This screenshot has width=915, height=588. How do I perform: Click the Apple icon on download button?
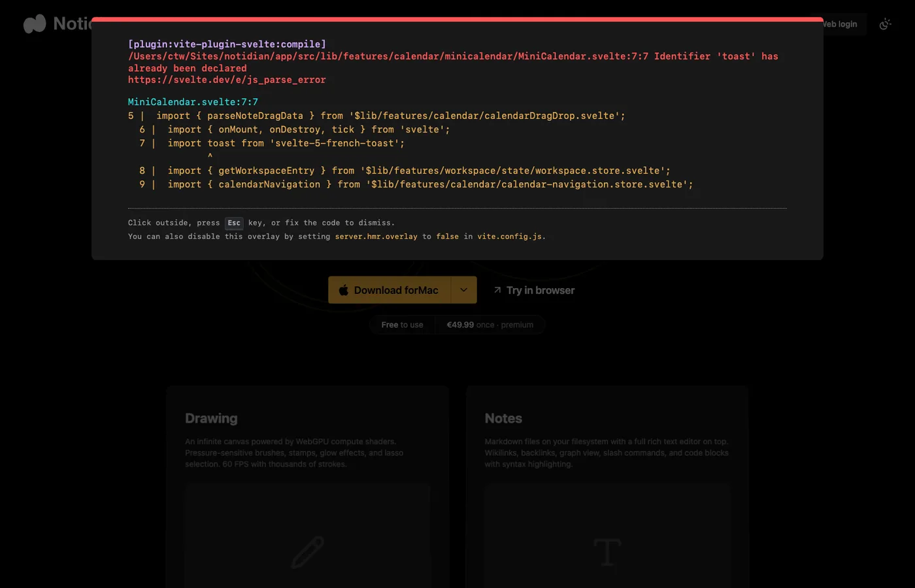pos(344,290)
